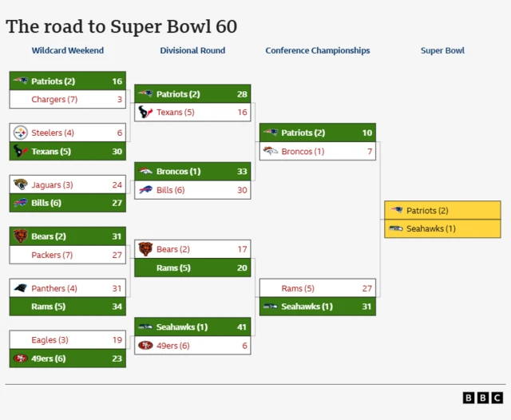Click the Bills logo beside the Divisional score 30
The image size is (511, 420).
click(145, 189)
